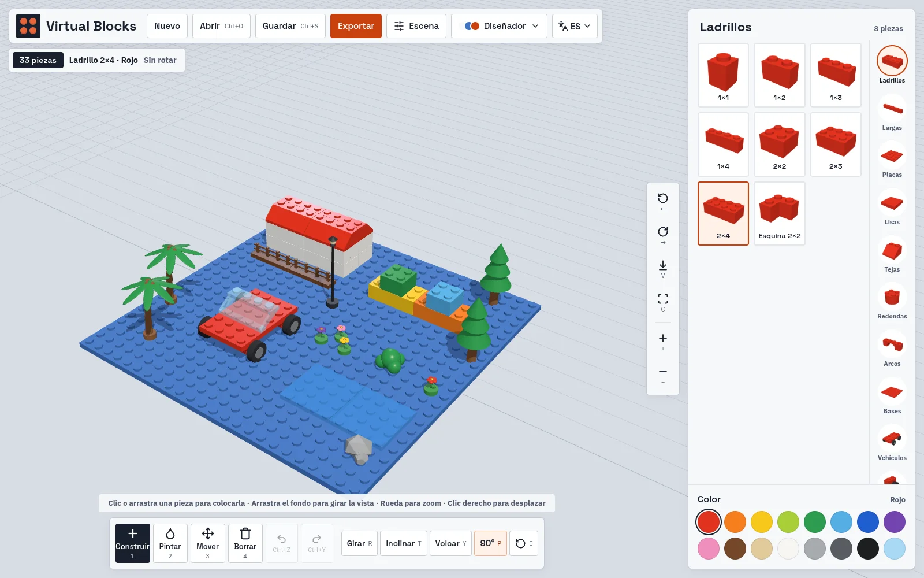Viewport: 924px width, 578px height.
Task: Click the Volcar button
Action: click(450, 543)
